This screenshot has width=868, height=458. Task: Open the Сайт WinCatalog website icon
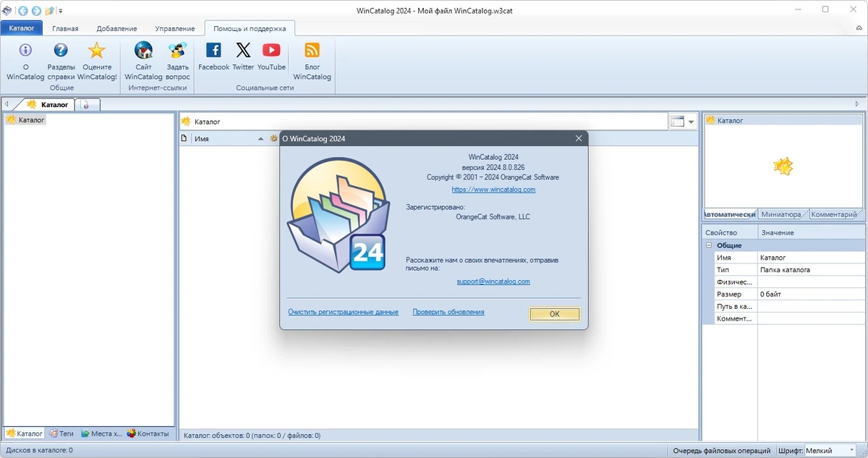click(x=143, y=51)
